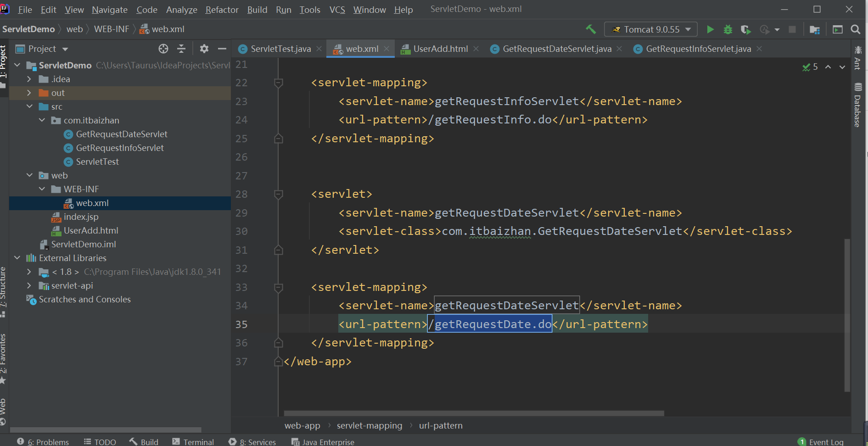Image resolution: width=868 pixels, height=446 pixels.
Task: Collapse all in Project panel
Action: [x=181, y=49]
